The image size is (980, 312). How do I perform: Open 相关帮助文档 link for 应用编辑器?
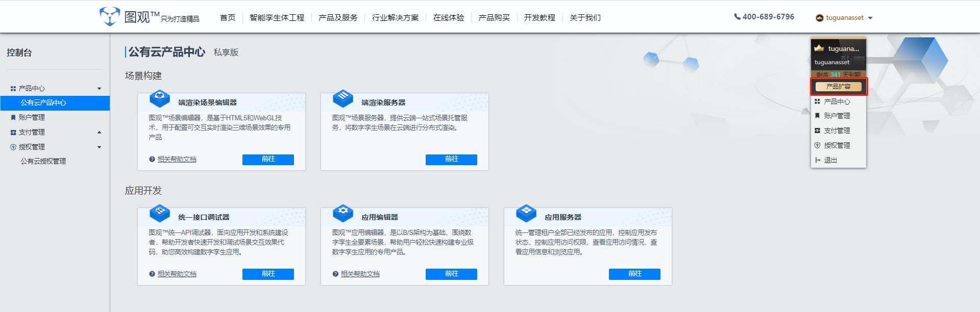point(360,274)
